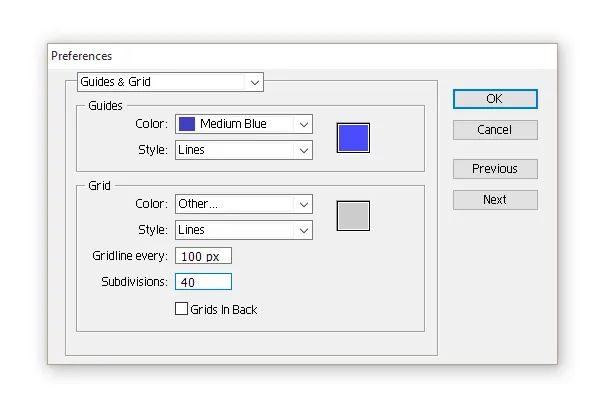600x414 pixels.
Task: Click the gray Grid color swatch
Action: point(353,216)
